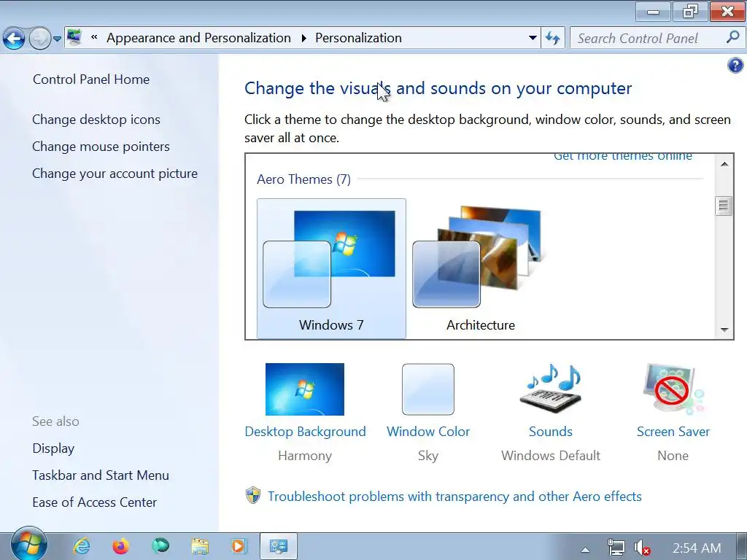Open Get more themes online link
The height and width of the screenshot is (560, 747).
coord(623,157)
